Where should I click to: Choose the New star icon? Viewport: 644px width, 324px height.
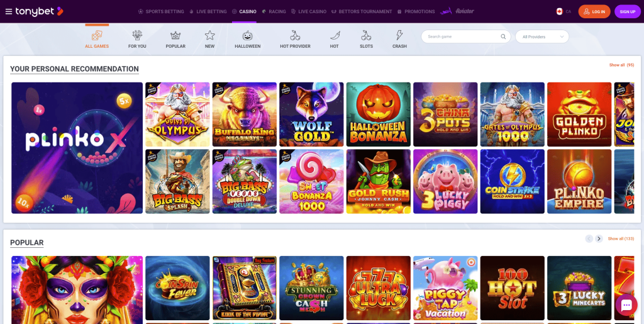point(210,35)
